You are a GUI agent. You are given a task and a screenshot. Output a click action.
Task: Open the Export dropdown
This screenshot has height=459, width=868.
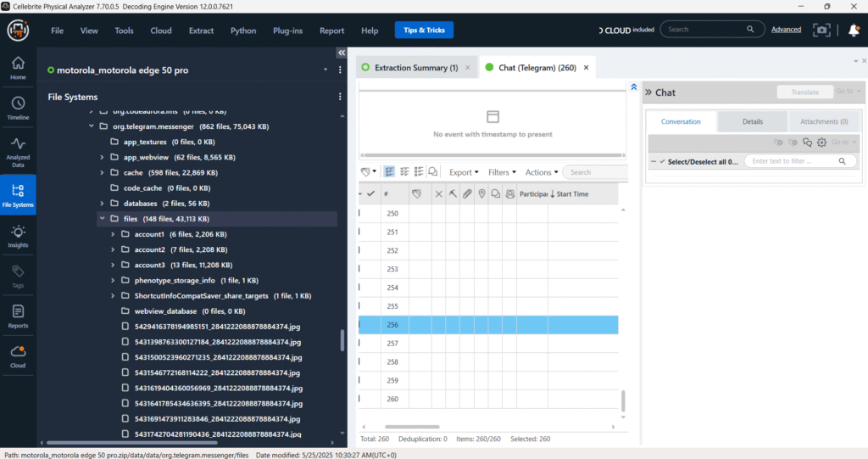464,172
